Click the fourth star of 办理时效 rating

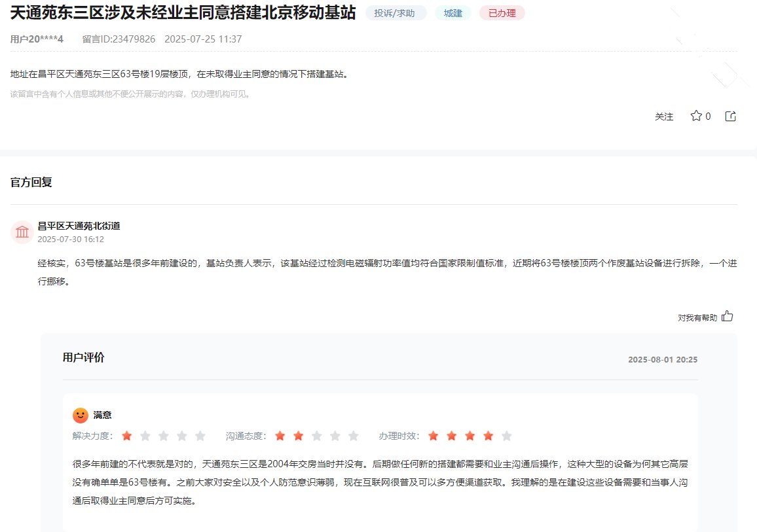(x=489, y=436)
